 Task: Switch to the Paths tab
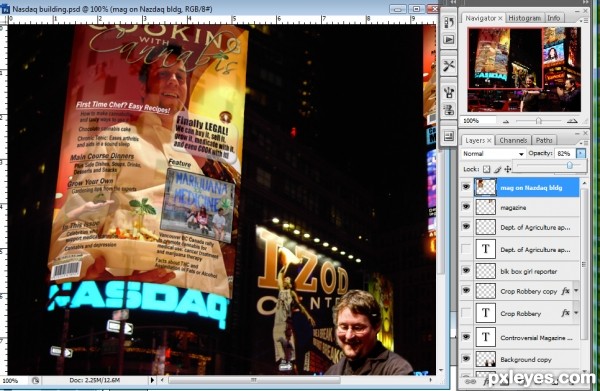click(544, 140)
